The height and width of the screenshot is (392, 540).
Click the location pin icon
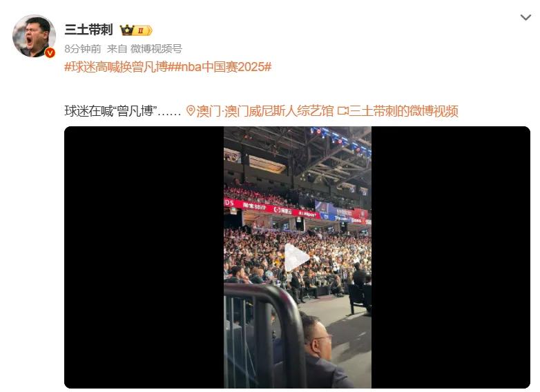click(191, 111)
